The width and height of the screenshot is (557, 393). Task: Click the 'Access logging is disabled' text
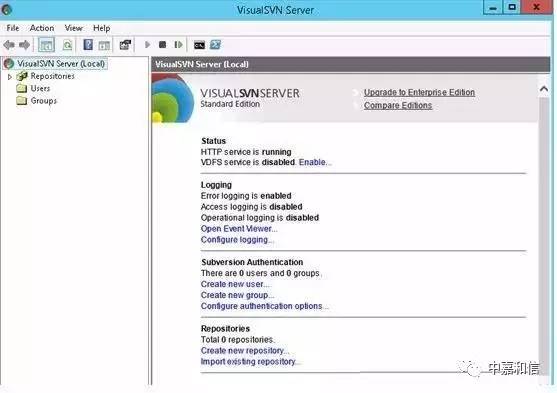tap(252, 206)
